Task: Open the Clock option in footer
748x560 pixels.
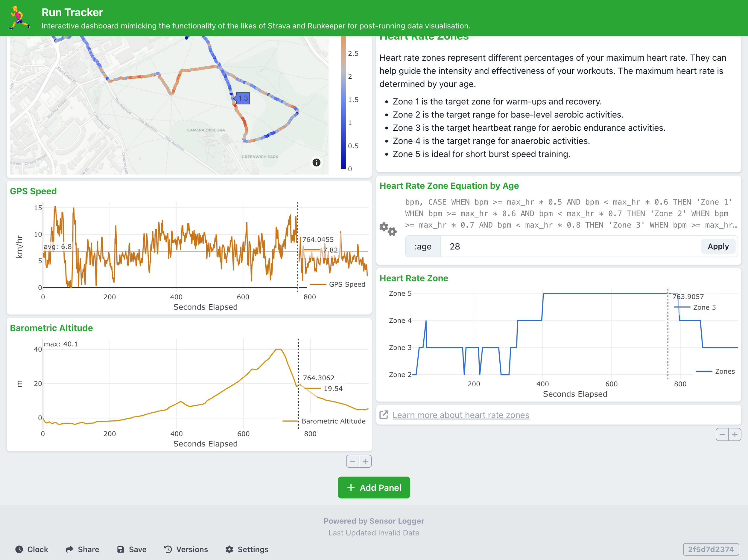Action: coord(32,549)
